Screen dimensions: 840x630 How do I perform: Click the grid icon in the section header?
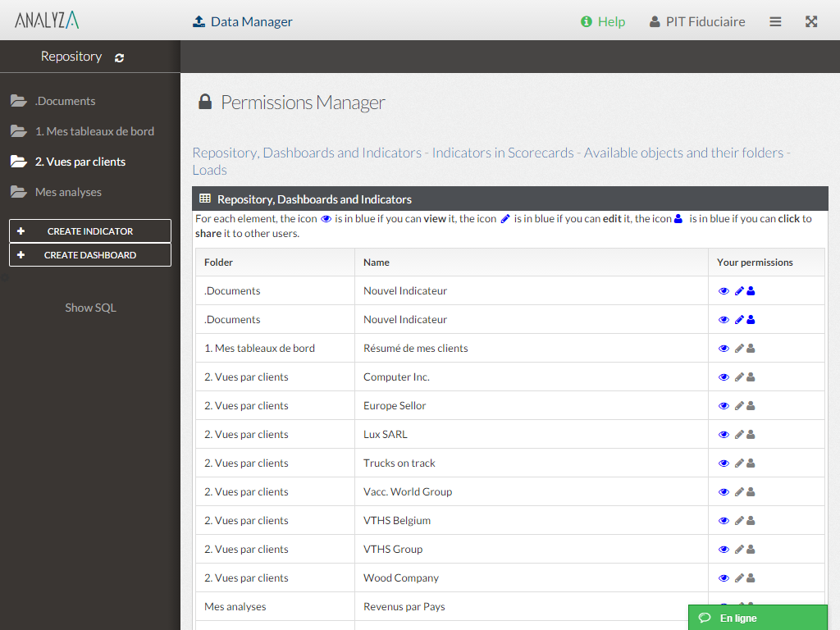(204, 199)
